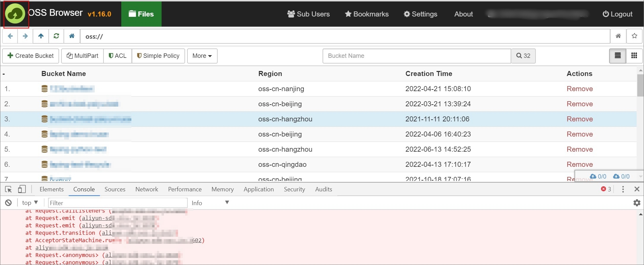The image size is (644, 265).
Task: Clear the console
Action: click(8, 203)
